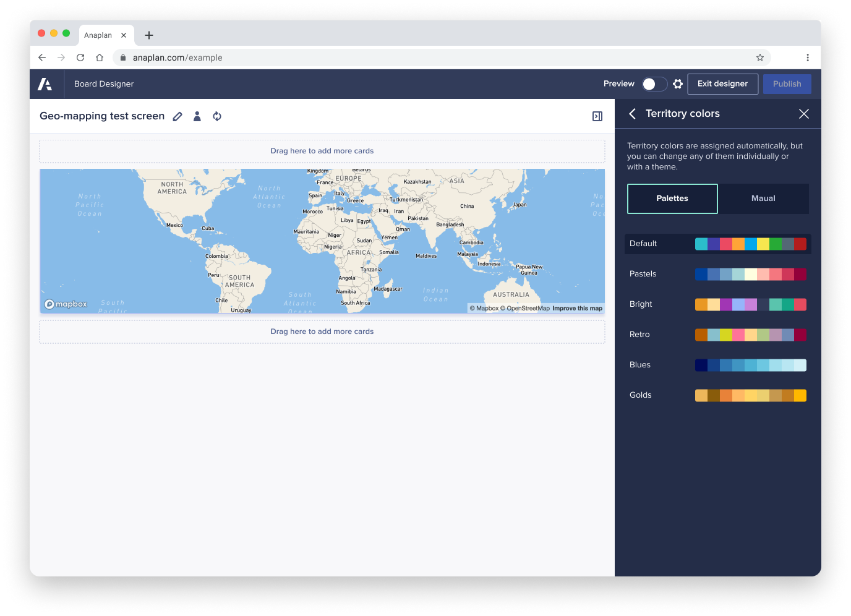Screen dimensions: 851x616
Task: Click the address bar URL field
Action: click(x=442, y=58)
